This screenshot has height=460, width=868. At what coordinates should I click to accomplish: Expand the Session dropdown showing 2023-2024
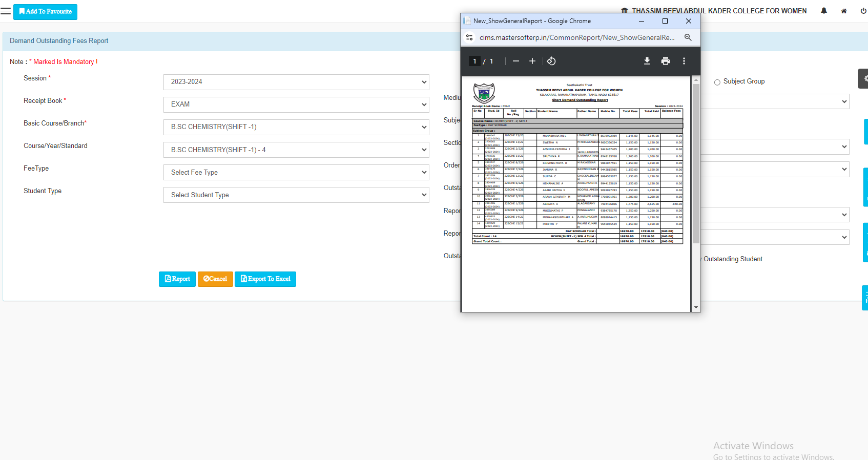[296, 82]
